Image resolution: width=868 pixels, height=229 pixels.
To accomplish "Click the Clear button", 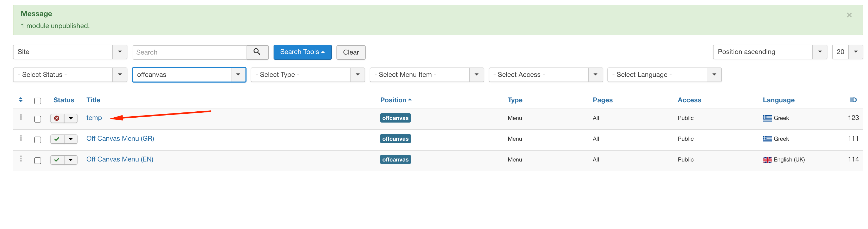I will pos(351,52).
